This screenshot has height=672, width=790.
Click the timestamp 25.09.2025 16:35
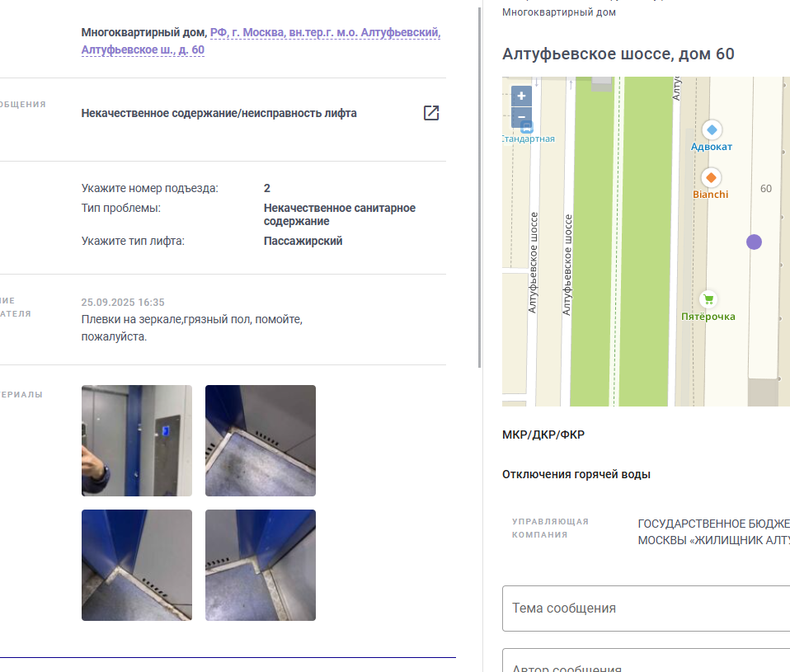123,303
